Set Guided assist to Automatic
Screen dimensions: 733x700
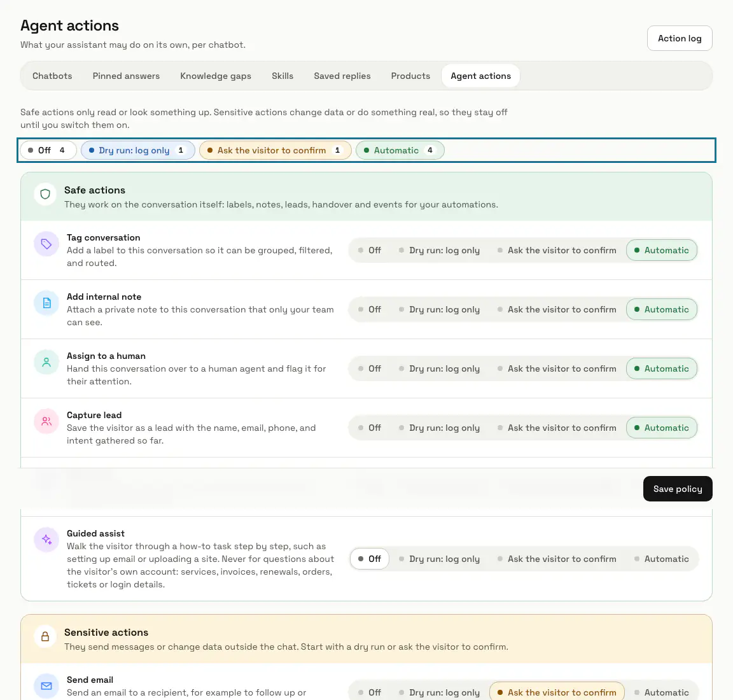tap(662, 559)
